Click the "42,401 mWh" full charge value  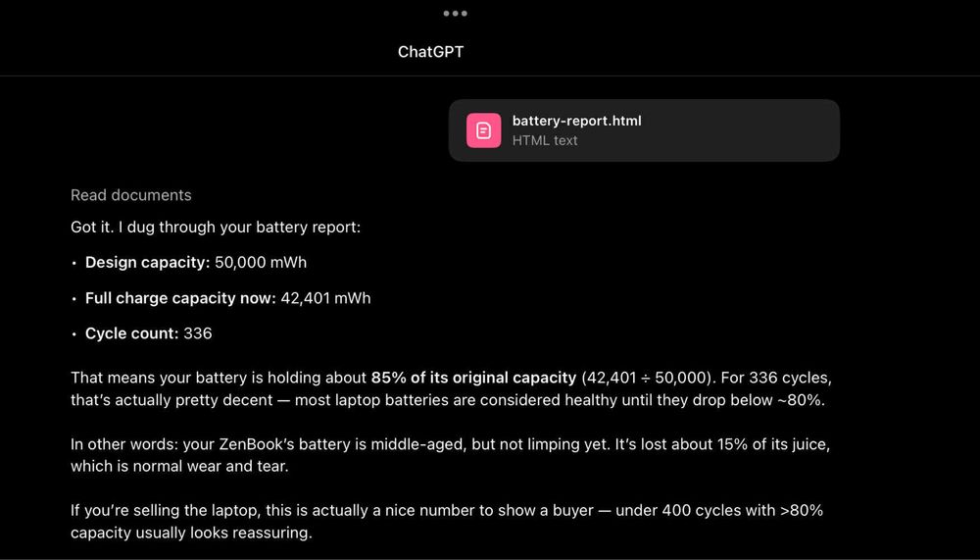[325, 298]
